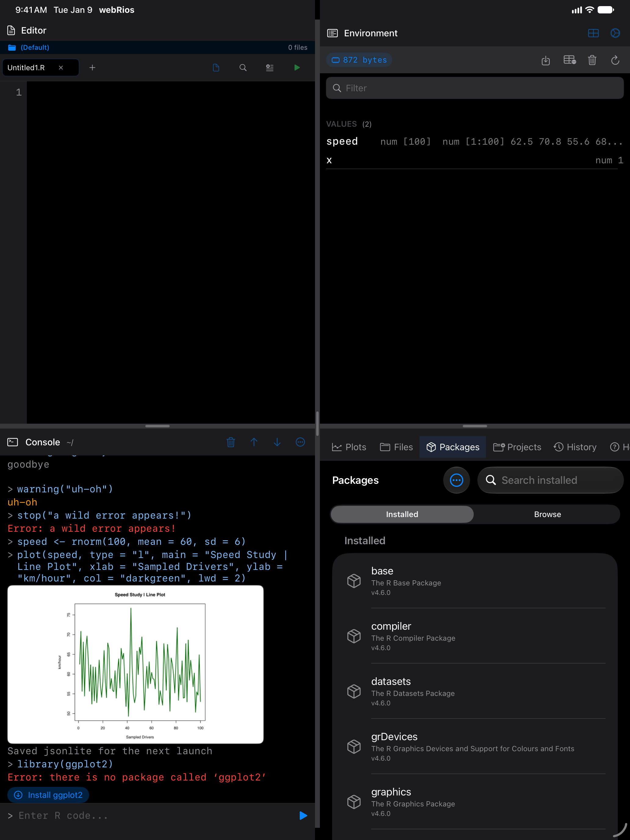Run the script with green play icon
Screen dimensions: 630x840
297,67
